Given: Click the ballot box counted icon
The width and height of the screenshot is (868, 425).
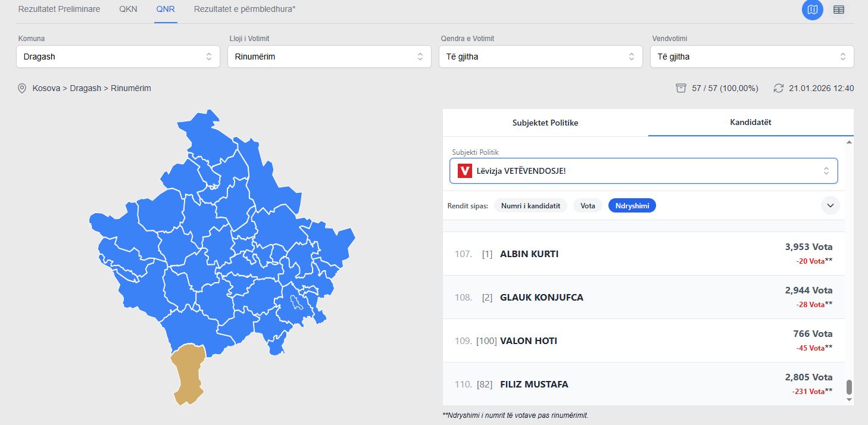Looking at the screenshot, I should (681, 88).
